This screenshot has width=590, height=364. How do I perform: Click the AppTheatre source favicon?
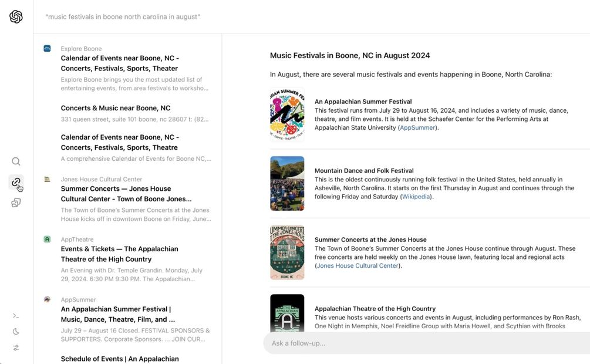(x=47, y=239)
